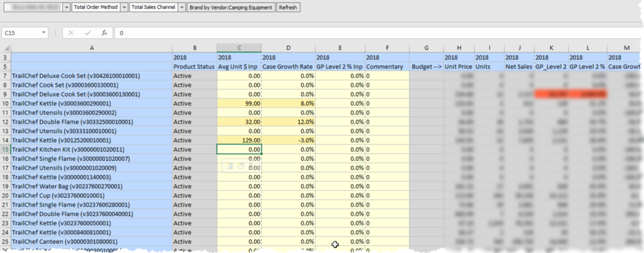Select TrailChef Canteen (v30000301080001) cell

click(92, 242)
